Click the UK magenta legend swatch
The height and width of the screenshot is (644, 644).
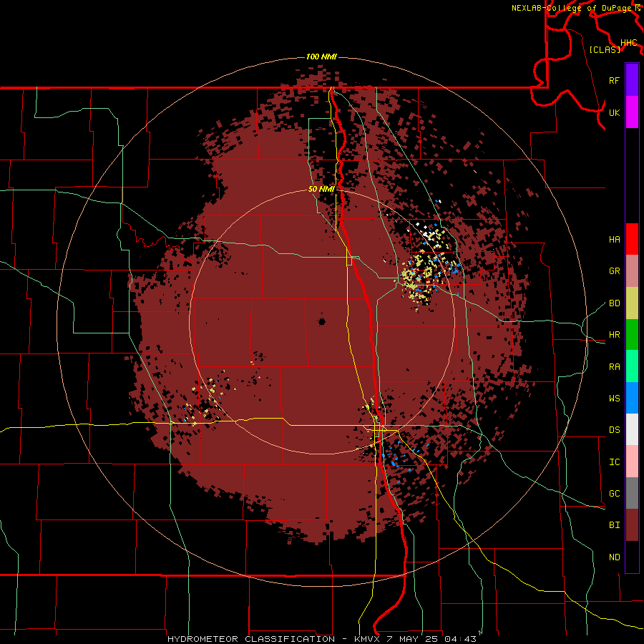pos(632,112)
